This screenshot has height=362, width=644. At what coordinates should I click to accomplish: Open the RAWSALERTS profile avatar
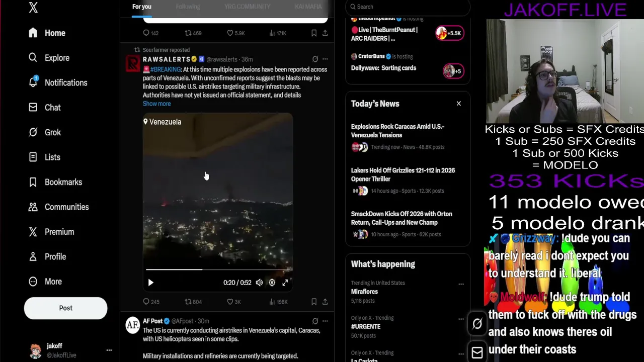tap(133, 63)
